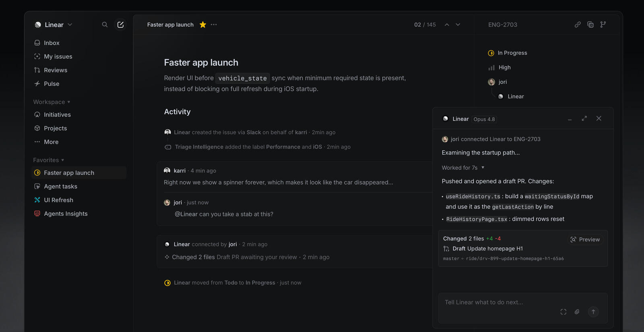The width and height of the screenshot is (644, 332).
Task: Create a new issue with the compose icon
Action: coord(120,25)
